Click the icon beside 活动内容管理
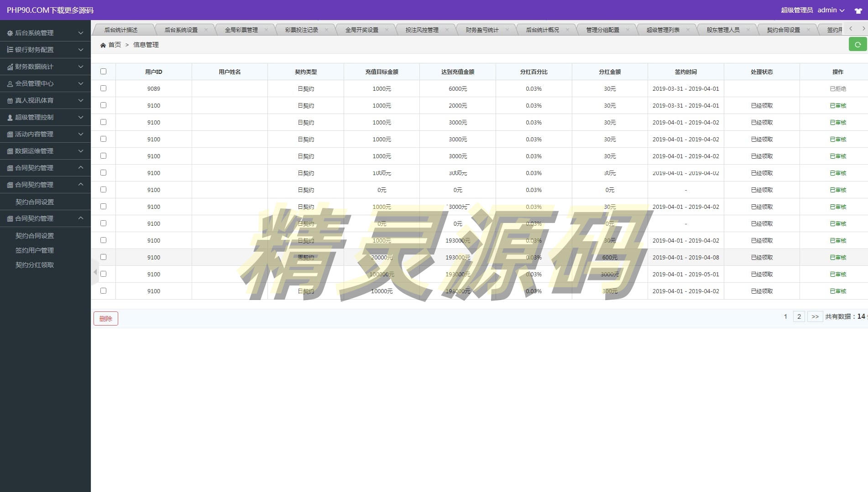868x492 pixels. (10, 134)
